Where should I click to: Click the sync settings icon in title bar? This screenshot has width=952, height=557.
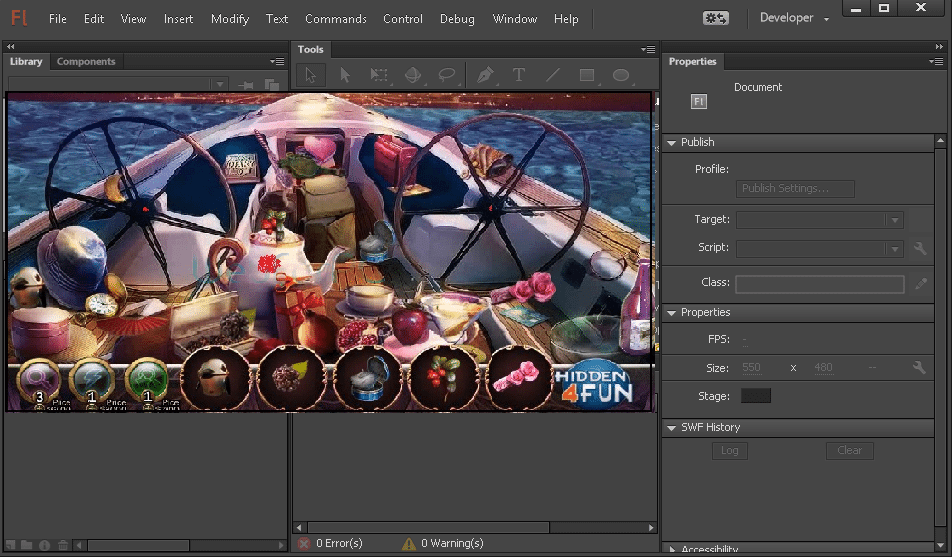716,18
